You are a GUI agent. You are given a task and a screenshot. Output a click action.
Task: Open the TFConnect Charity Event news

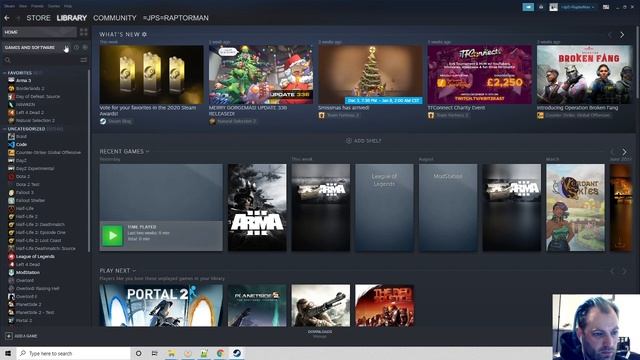click(x=480, y=74)
